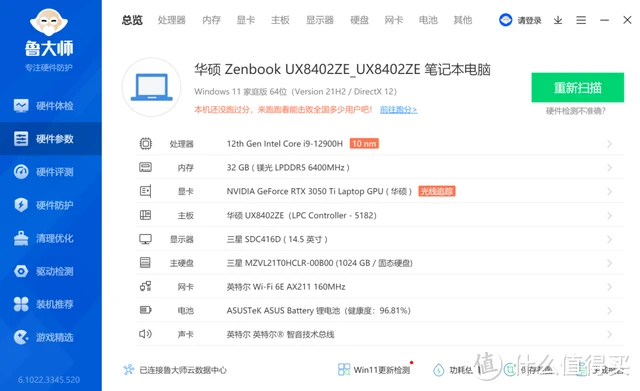Image resolution: width=640 pixels, height=391 pixels.
Task: Expand the 处理器 row chevron
Action: point(609,144)
